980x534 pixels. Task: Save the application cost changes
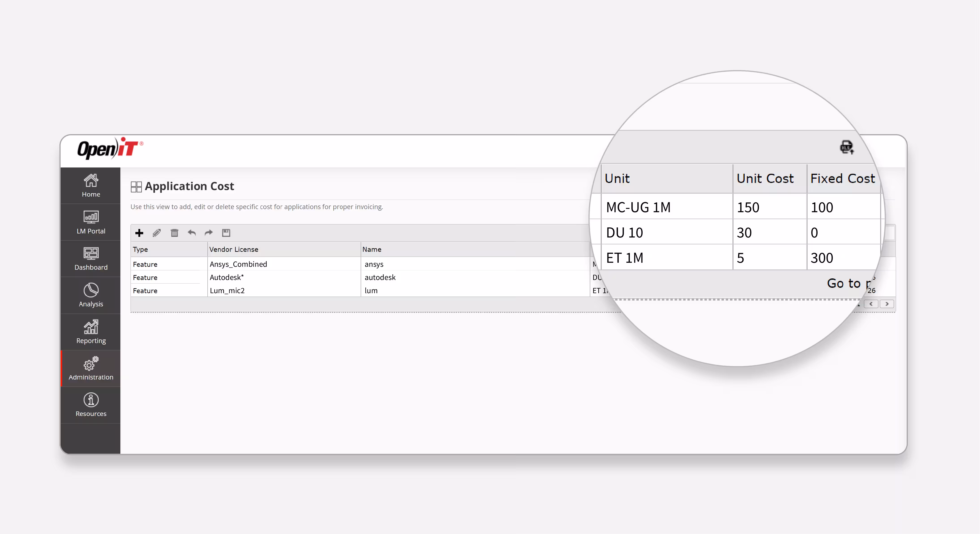[x=226, y=233]
